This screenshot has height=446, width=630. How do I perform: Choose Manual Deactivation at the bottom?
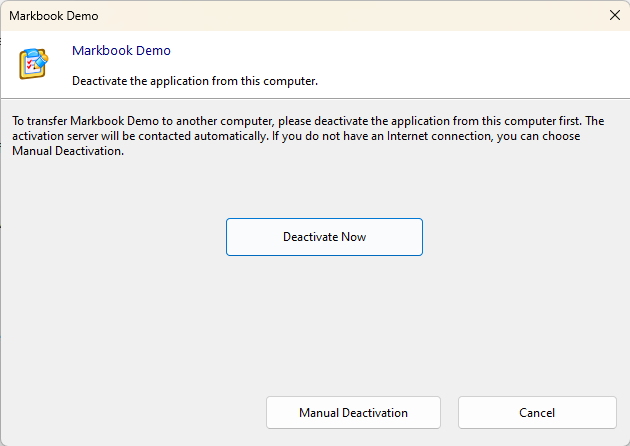point(353,412)
